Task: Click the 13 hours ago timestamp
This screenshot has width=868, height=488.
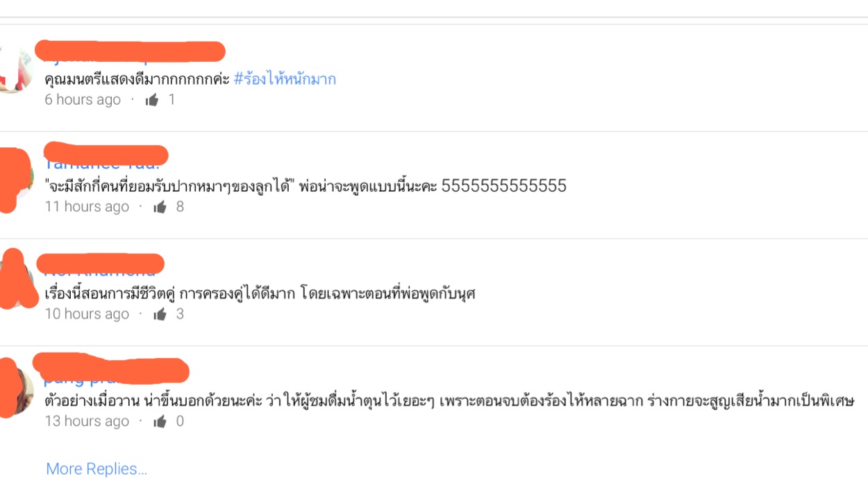Action: [87, 421]
